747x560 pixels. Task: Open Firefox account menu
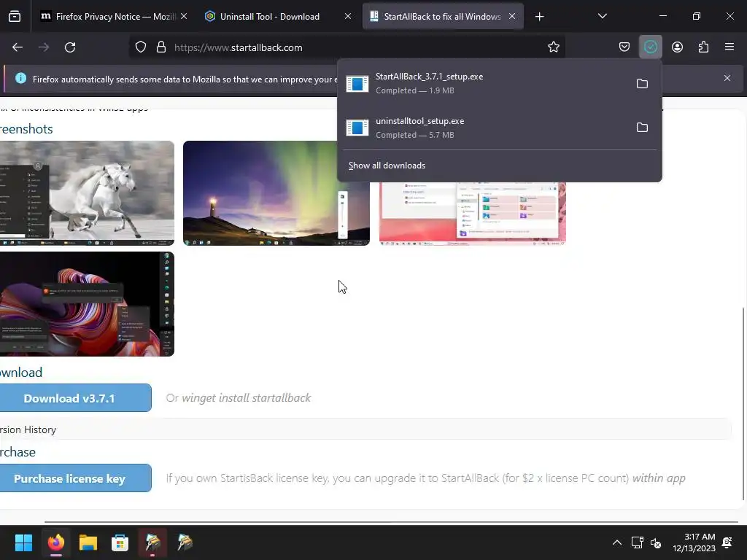click(677, 47)
